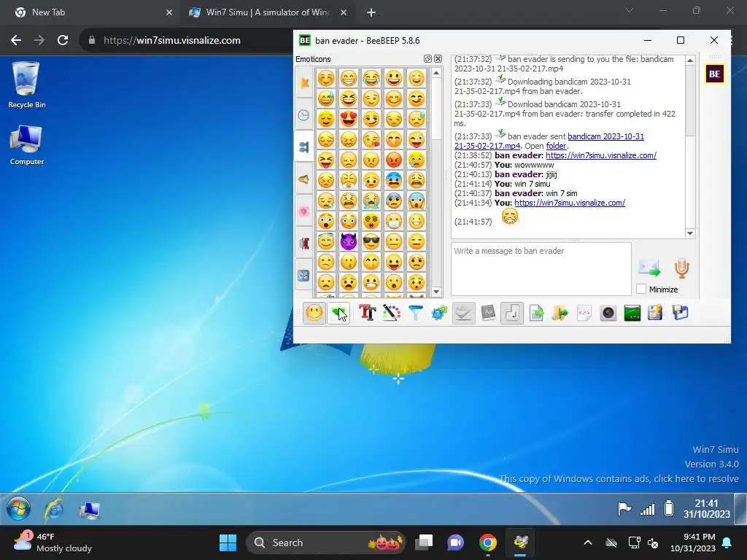Click the send file document icon

tap(536, 313)
